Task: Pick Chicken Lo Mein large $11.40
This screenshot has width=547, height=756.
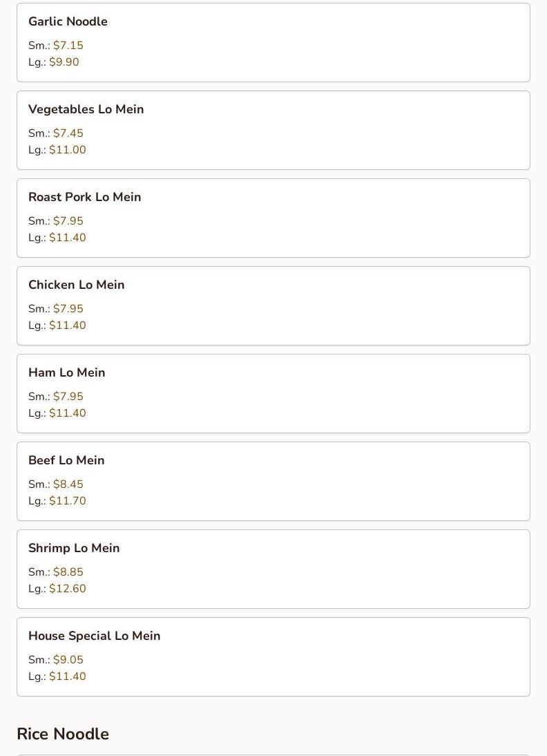Action: 67,325
